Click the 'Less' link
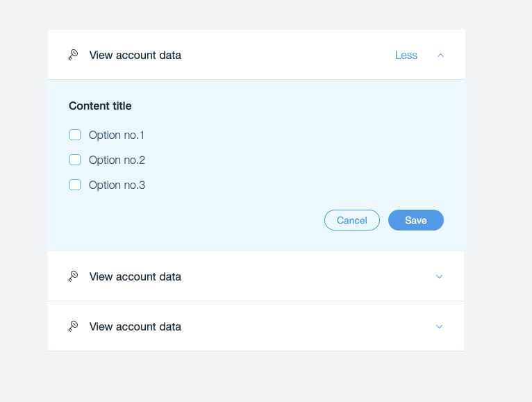 (406, 56)
